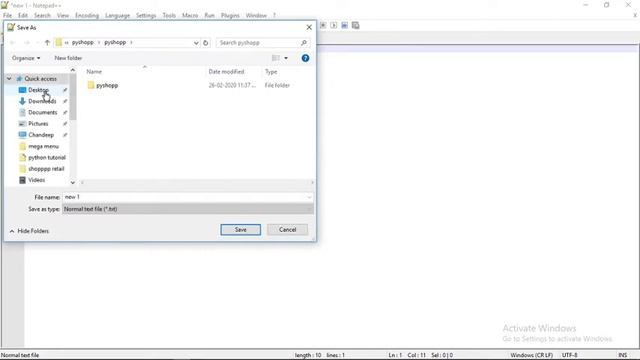
Task: Close the Save As dialog
Action: coord(309,27)
